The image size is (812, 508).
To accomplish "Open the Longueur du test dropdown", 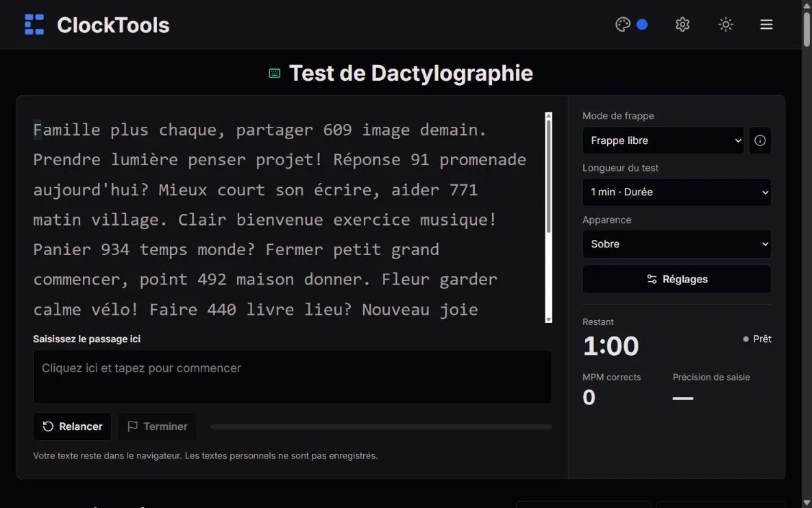I will coord(676,193).
